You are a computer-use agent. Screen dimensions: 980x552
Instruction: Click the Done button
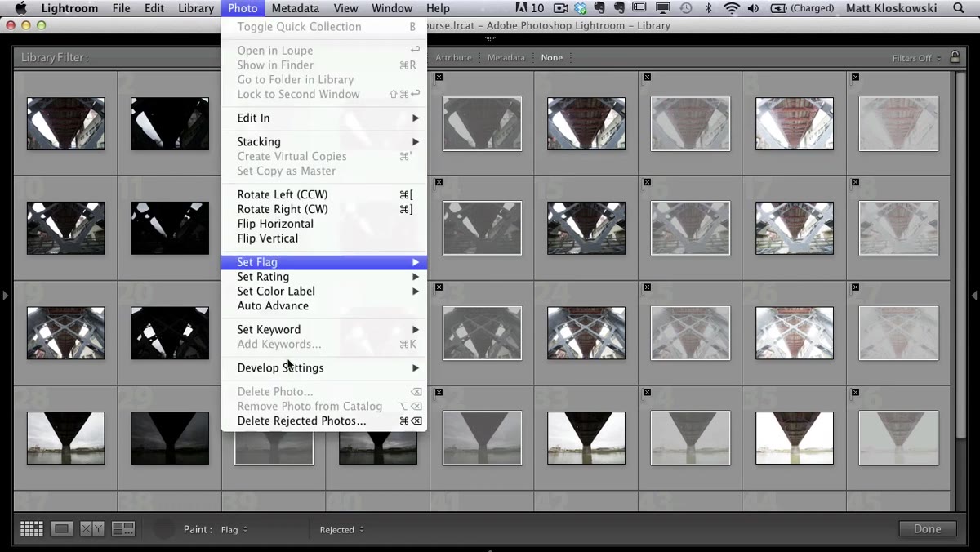click(927, 529)
